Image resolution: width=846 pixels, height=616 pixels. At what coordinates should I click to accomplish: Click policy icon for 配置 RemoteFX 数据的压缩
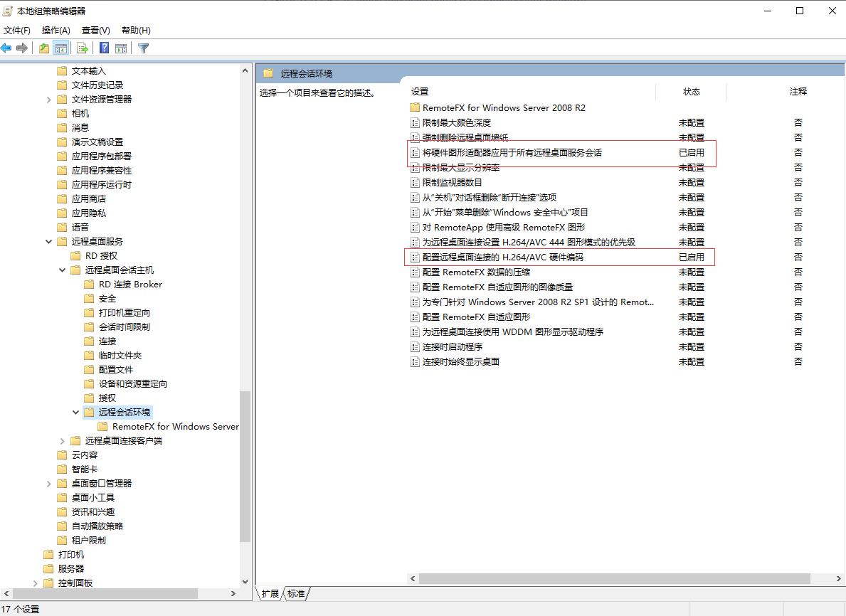pyautogui.click(x=415, y=272)
